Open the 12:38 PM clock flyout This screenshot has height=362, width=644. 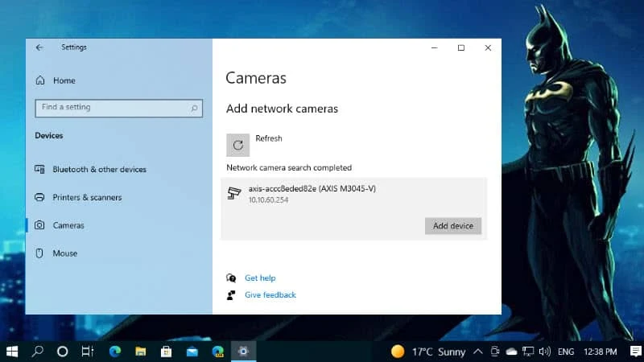(x=600, y=352)
